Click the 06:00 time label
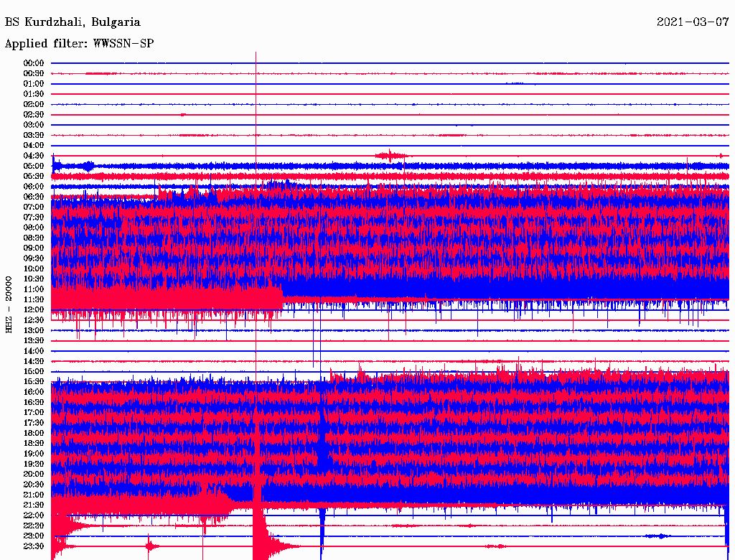 click(x=34, y=187)
